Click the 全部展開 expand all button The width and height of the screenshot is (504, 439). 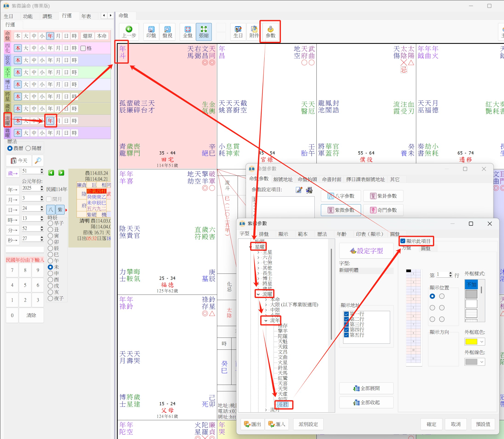click(366, 388)
